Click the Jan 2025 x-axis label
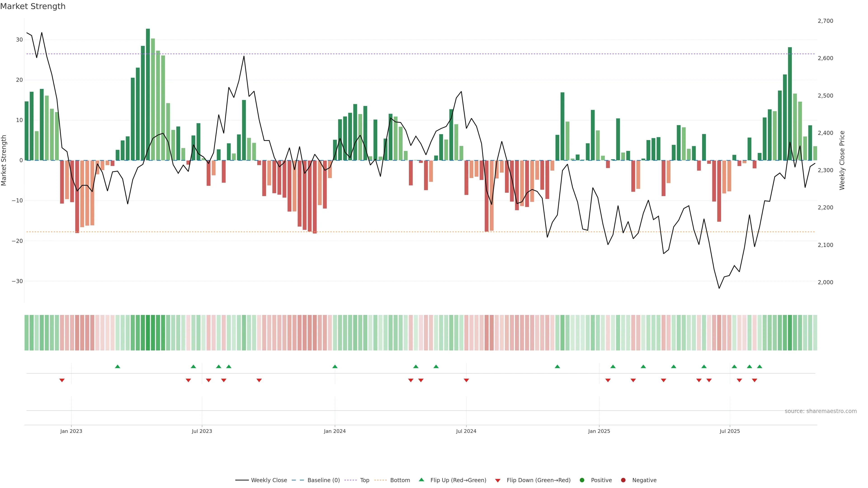 599,431
